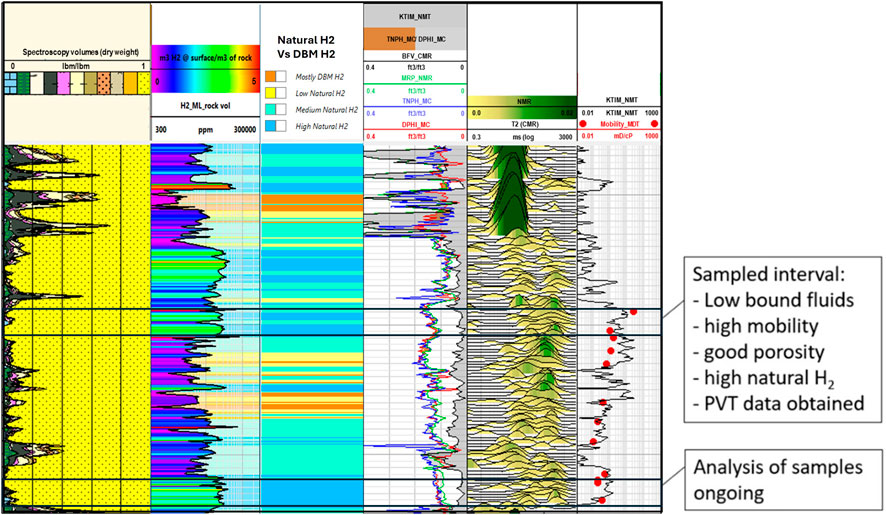Click the orange Mostly DBM H2 swatch
This screenshot has width=886, height=515.
pyautogui.click(x=270, y=76)
